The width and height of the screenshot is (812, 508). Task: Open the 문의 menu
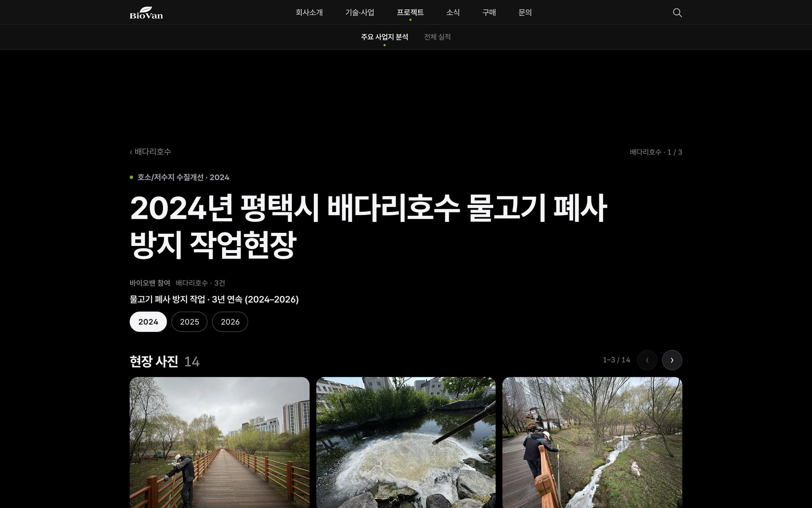coord(525,12)
